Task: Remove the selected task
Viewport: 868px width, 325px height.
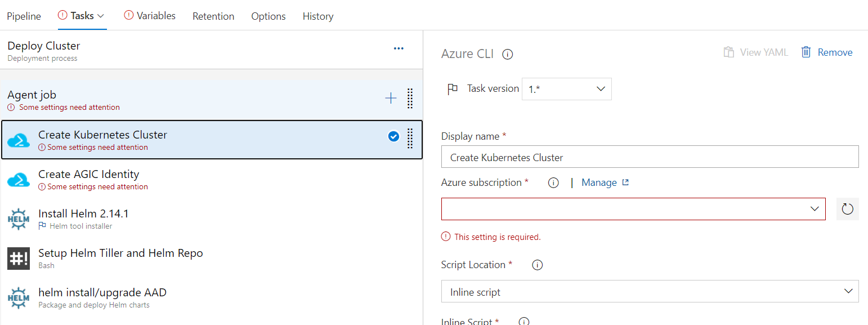Action: pyautogui.click(x=826, y=52)
